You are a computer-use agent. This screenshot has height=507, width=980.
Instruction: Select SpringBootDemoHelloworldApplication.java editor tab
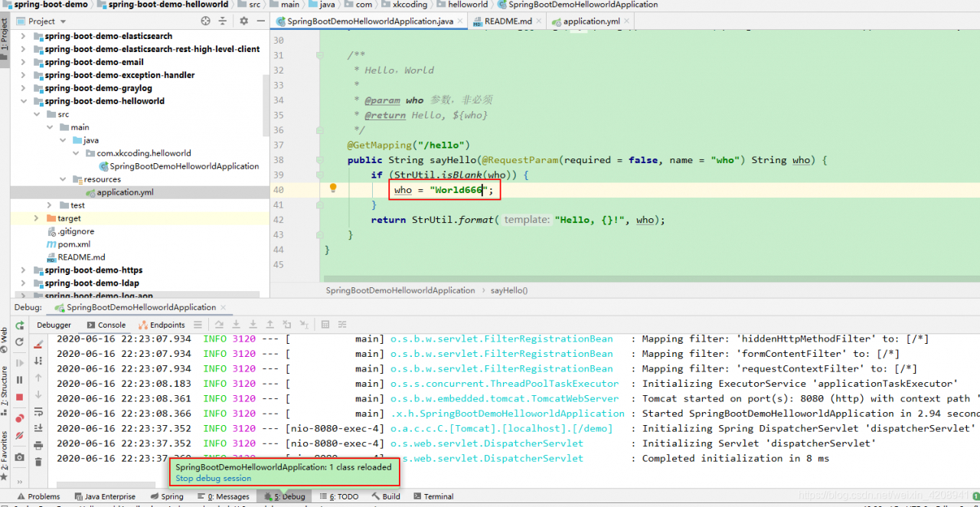click(x=371, y=21)
